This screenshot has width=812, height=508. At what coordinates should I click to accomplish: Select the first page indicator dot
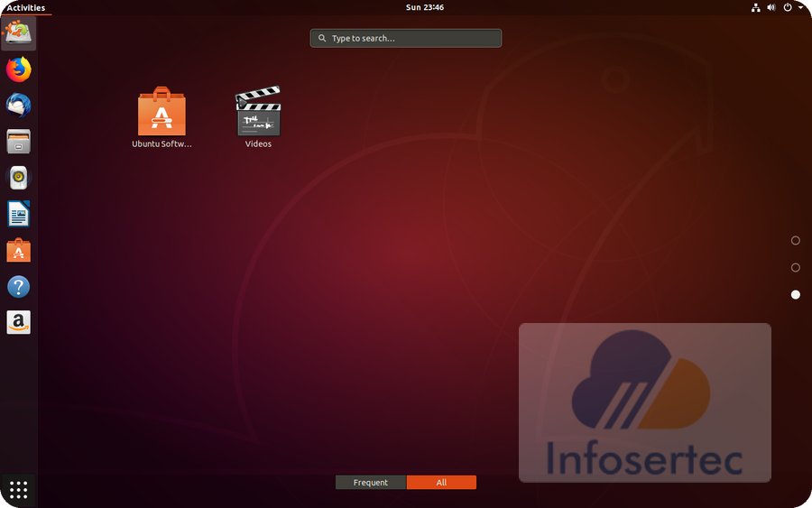pos(795,241)
